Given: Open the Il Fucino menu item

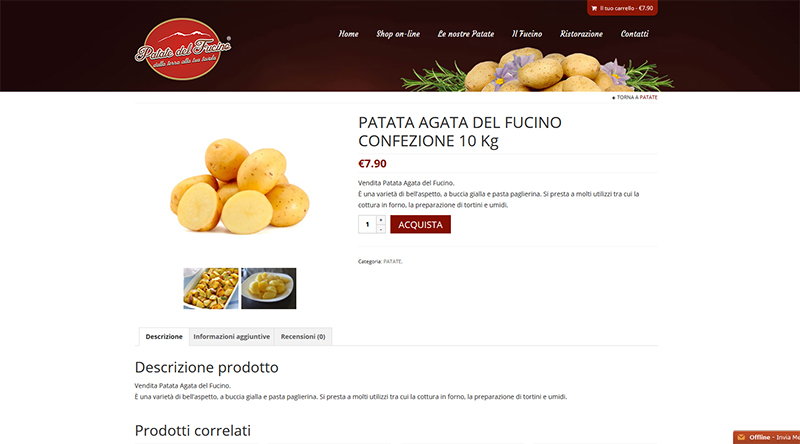Looking at the screenshot, I should tap(527, 34).
